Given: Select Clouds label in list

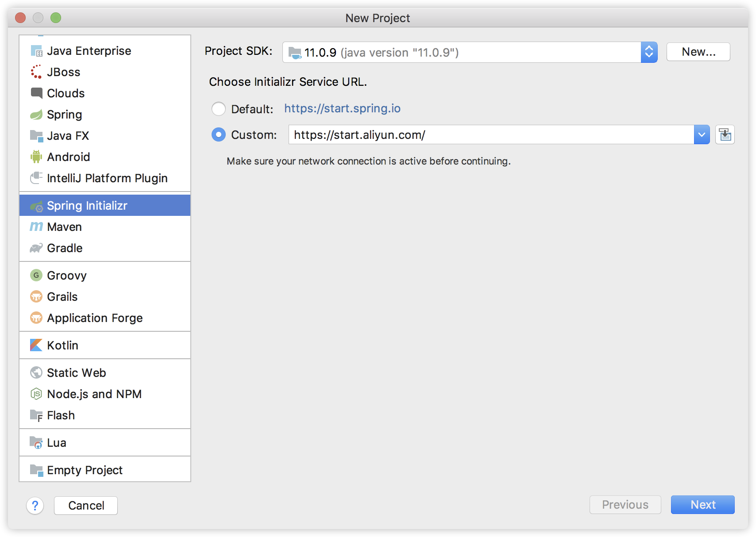Looking at the screenshot, I should coord(66,93).
